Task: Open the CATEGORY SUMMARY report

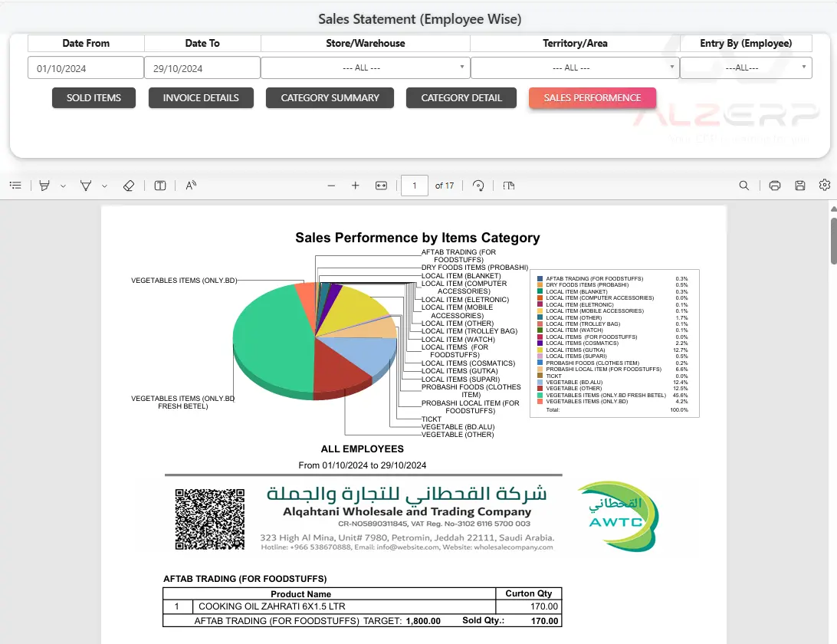Action: click(330, 98)
